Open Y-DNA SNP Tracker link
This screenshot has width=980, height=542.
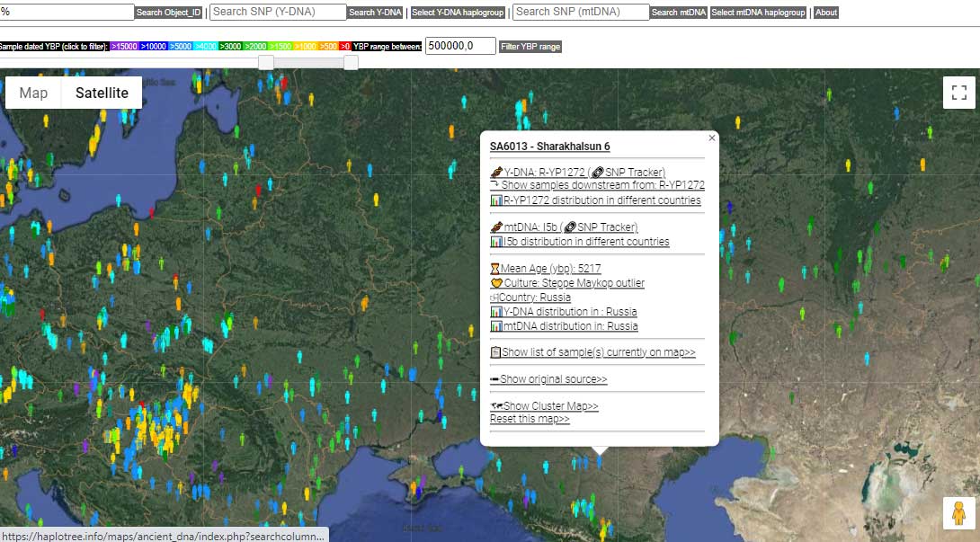628,172
